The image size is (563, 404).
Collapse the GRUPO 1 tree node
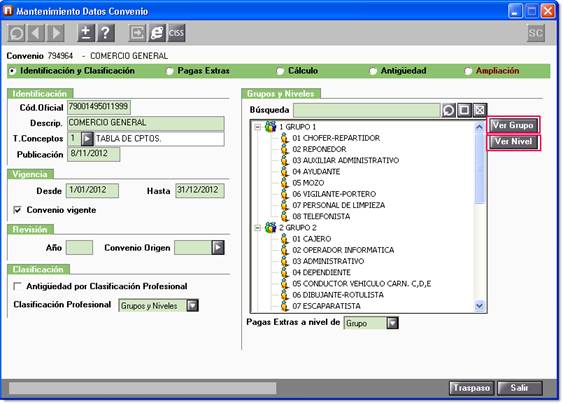(257, 127)
